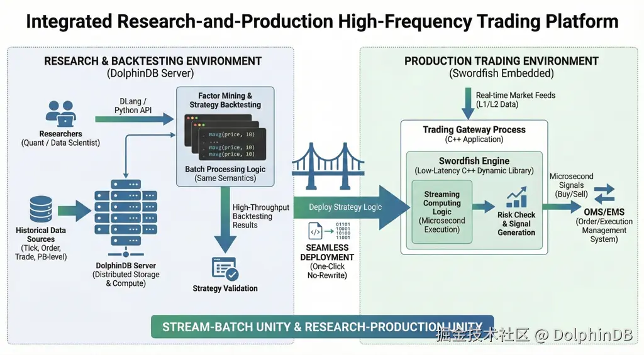644x355 pixels.
Task: Click the DolphinDB Server rack icon
Action: pos(126,219)
